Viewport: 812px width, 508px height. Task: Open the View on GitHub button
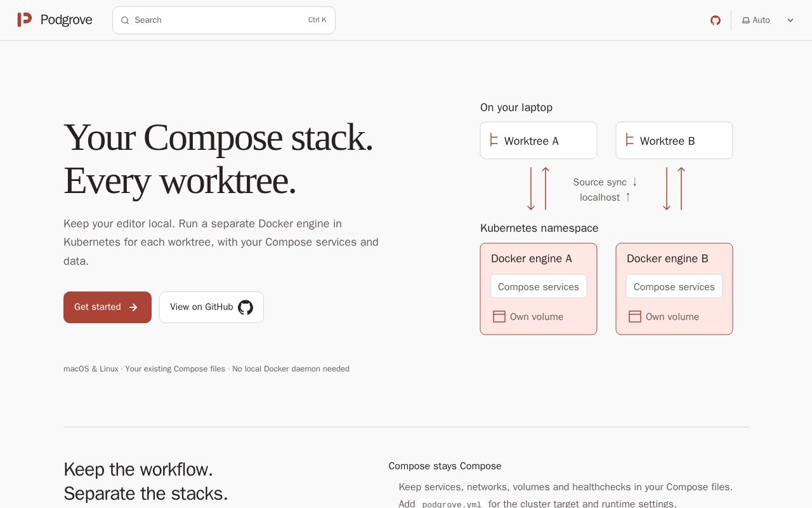click(211, 307)
